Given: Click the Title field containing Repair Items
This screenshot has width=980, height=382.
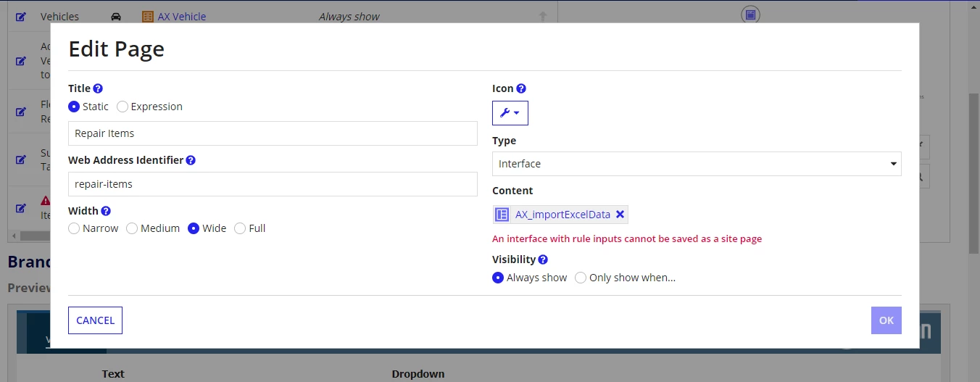Looking at the screenshot, I should [x=273, y=133].
